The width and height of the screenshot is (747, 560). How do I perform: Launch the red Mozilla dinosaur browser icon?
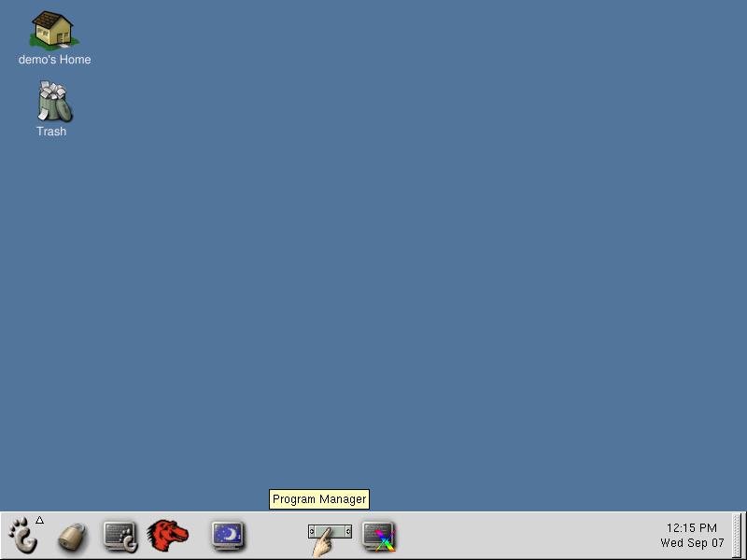tap(168, 536)
